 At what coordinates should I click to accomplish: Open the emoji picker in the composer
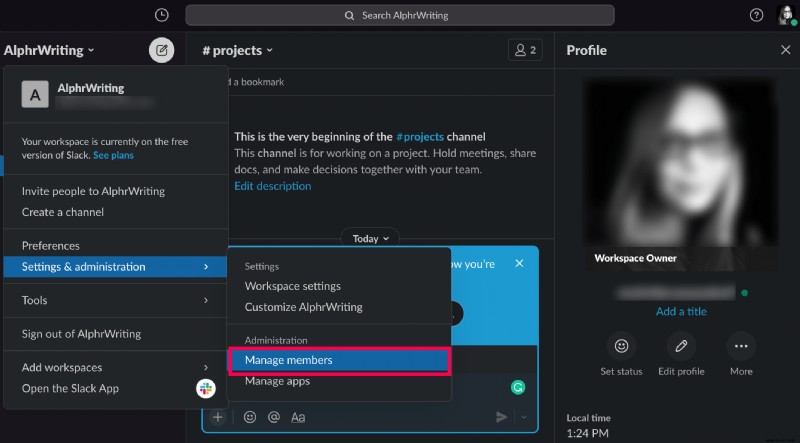point(249,417)
